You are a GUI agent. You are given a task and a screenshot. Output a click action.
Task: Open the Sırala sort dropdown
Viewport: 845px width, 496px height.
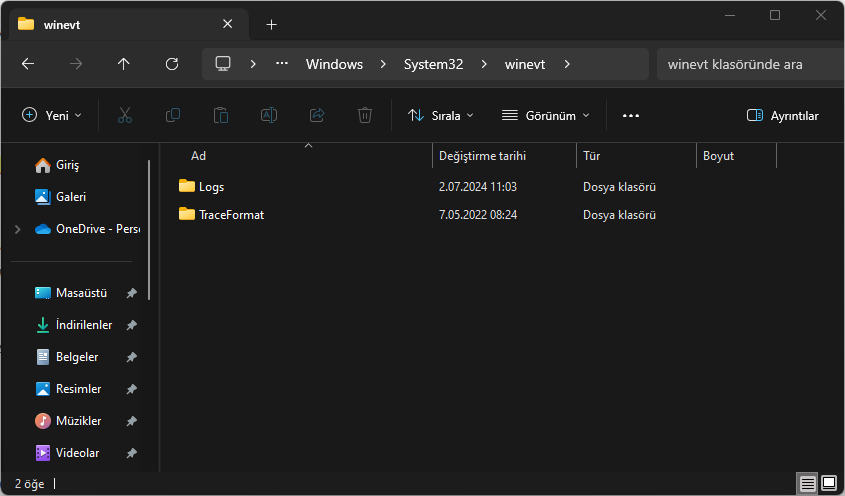tap(440, 115)
